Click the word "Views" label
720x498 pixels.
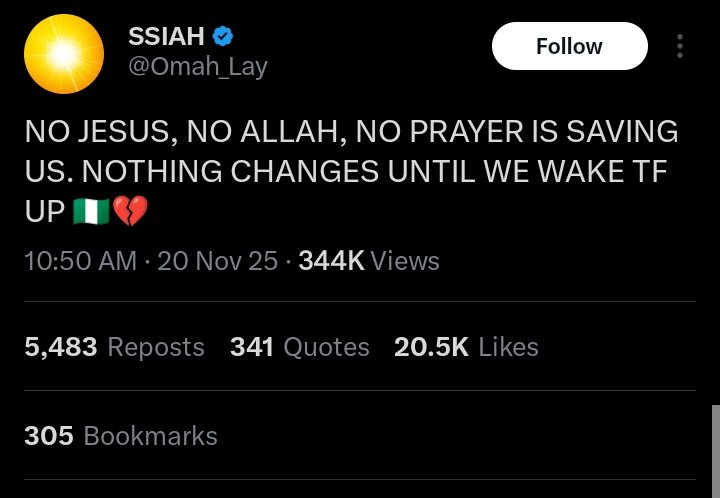(405, 261)
